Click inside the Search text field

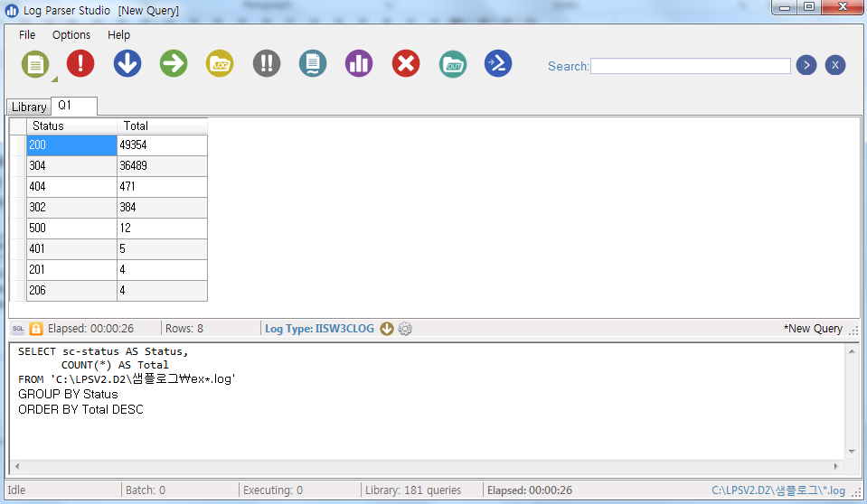tap(691, 66)
